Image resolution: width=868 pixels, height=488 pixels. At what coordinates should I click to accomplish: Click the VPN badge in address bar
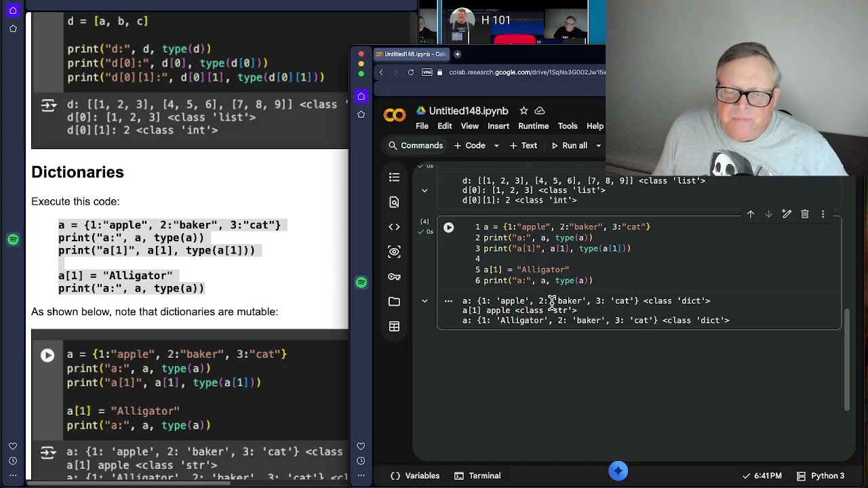[427, 73]
